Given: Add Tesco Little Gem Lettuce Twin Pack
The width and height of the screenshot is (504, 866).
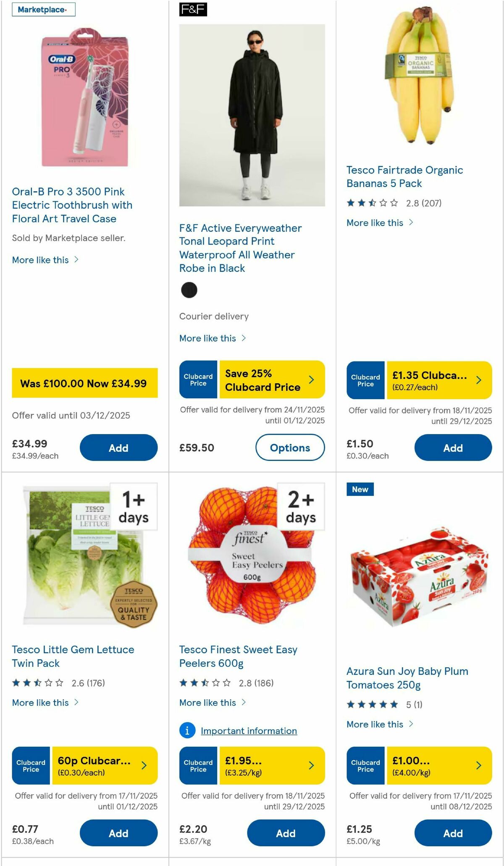Looking at the screenshot, I should tap(118, 833).
